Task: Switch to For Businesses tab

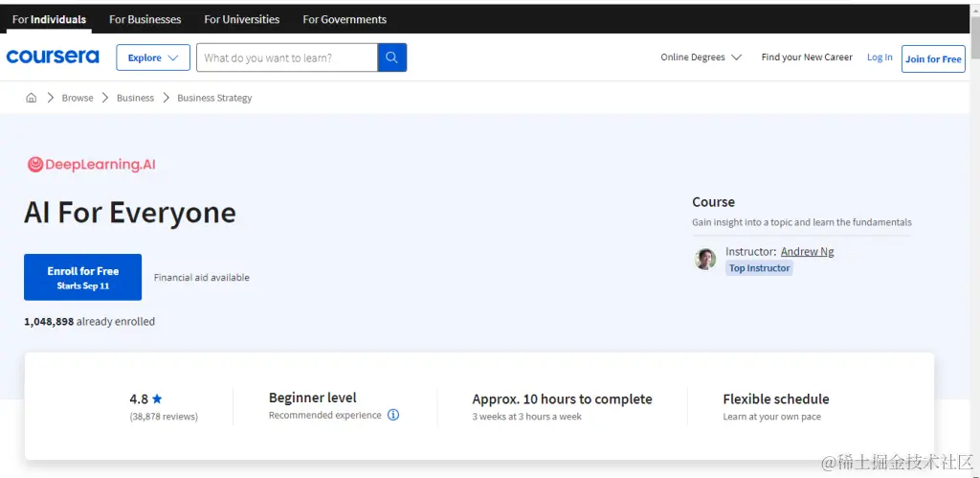Action: coord(145,19)
